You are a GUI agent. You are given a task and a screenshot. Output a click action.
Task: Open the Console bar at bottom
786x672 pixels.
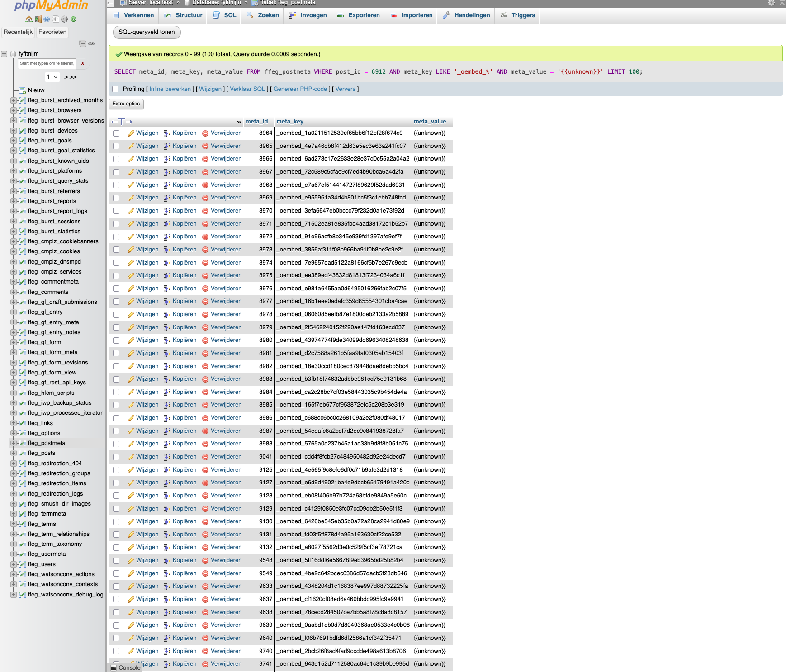[x=125, y=667]
